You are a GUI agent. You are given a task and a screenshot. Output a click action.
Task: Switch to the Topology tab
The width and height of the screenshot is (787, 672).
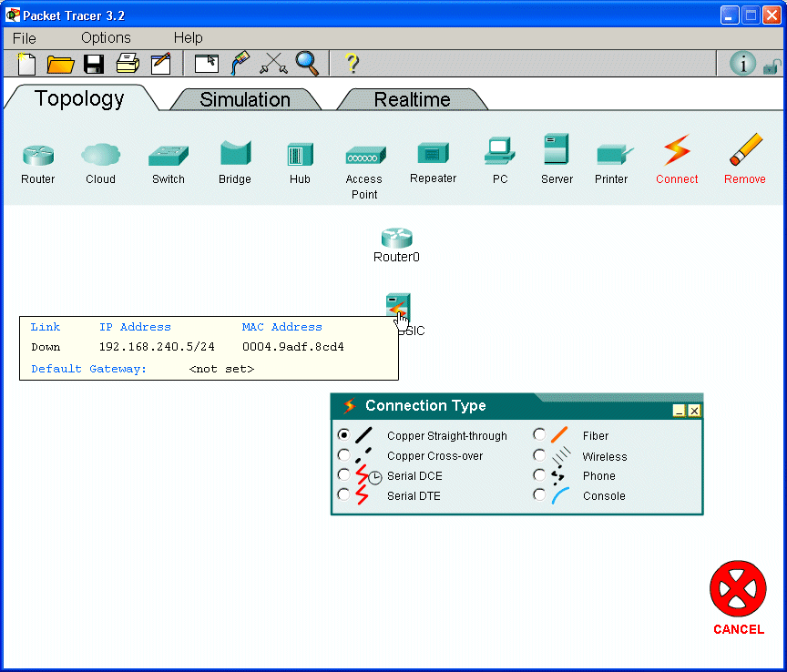click(x=79, y=98)
